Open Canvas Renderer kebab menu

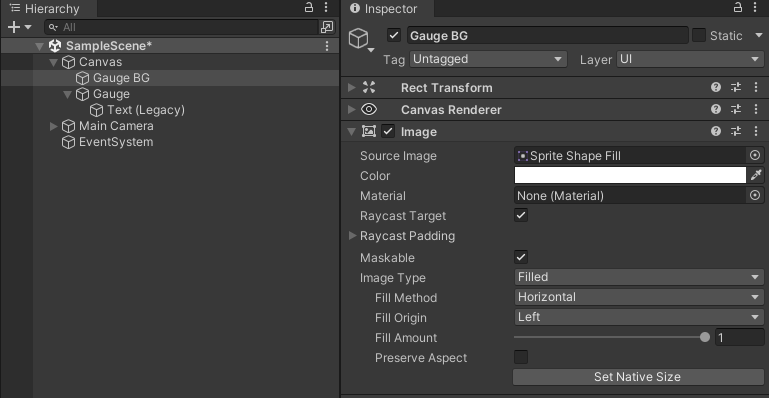click(x=756, y=110)
